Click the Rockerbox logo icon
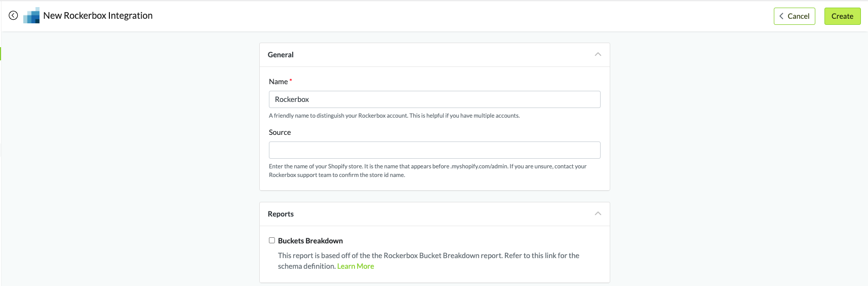 (x=31, y=16)
